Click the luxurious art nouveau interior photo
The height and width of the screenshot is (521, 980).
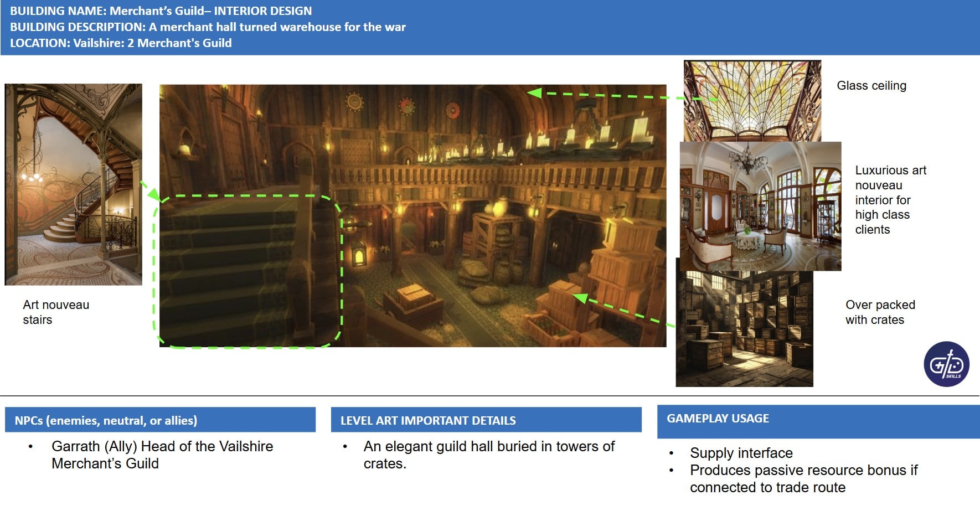pos(760,206)
